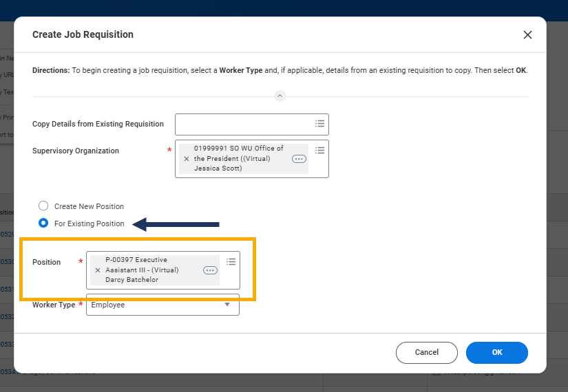Select the For Existing Position radio button
The height and width of the screenshot is (392, 568).
tap(43, 224)
